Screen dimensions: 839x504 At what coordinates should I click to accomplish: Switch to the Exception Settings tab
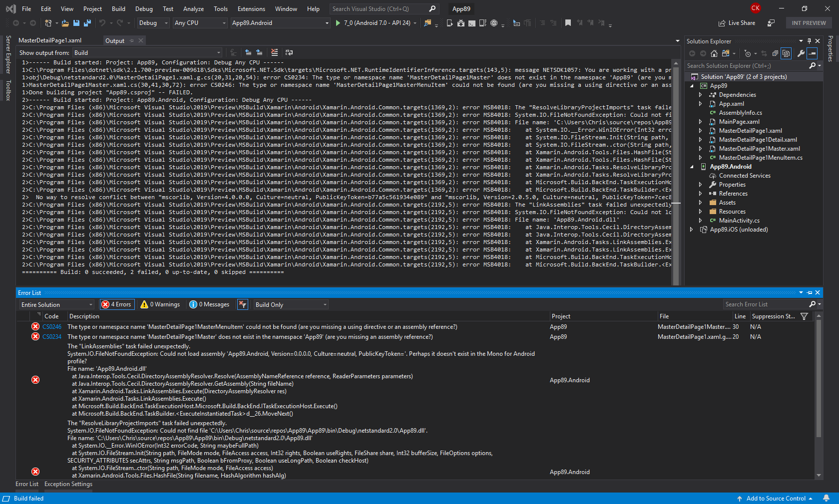click(x=68, y=484)
